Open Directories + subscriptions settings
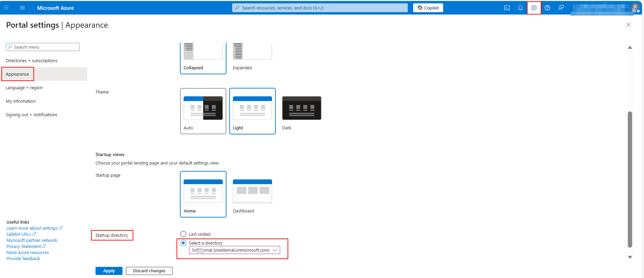The height and width of the screenshot is (278, 644). 31,60
